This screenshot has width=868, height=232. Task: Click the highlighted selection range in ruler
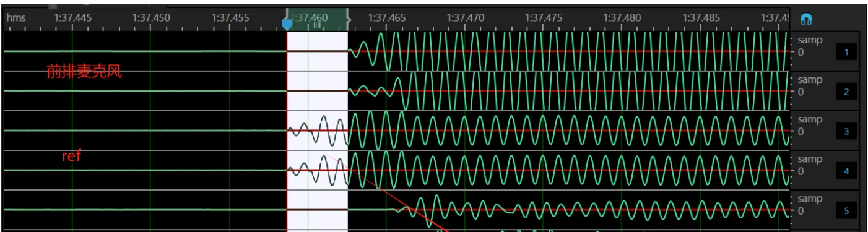click(x=318, y=19)
